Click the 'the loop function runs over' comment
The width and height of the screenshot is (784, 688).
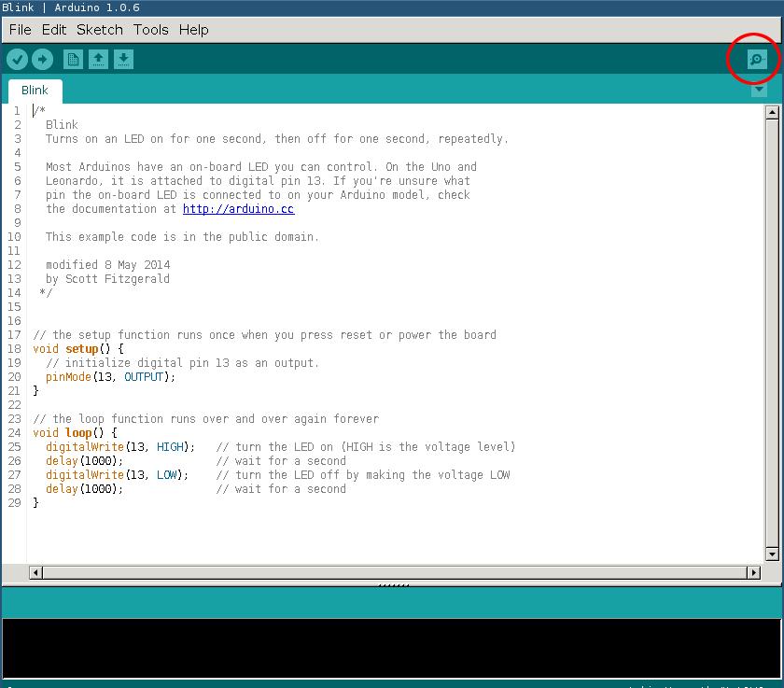(206, 419)
